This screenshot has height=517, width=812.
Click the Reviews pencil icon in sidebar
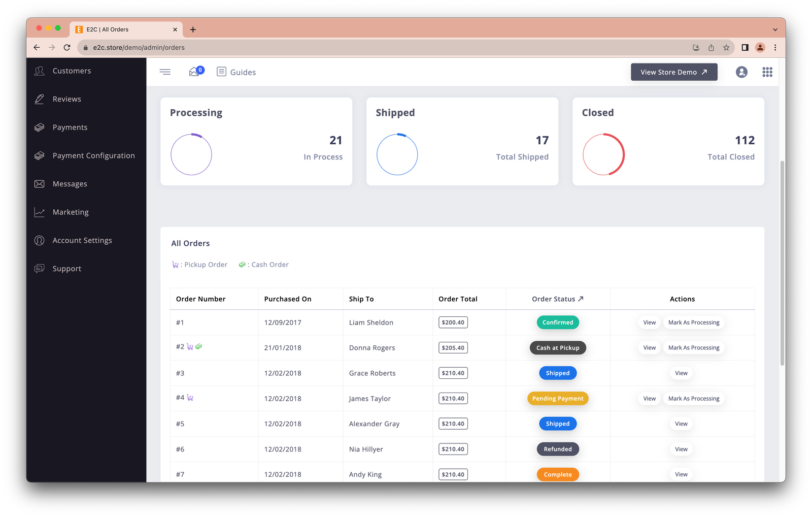click(x=40, y=99)
